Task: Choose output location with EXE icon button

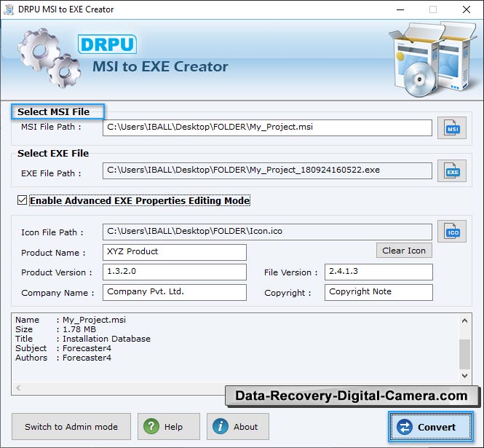Action: [451, 171]
